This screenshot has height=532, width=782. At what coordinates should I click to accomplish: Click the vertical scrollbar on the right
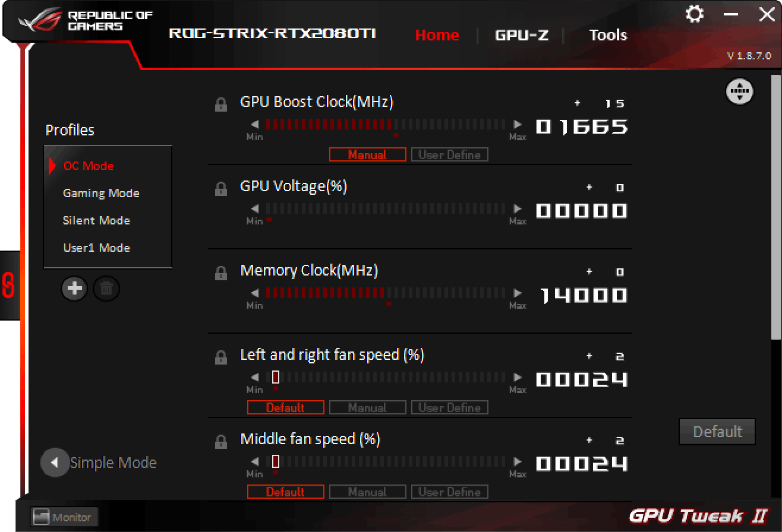click(x=776, y=207)
